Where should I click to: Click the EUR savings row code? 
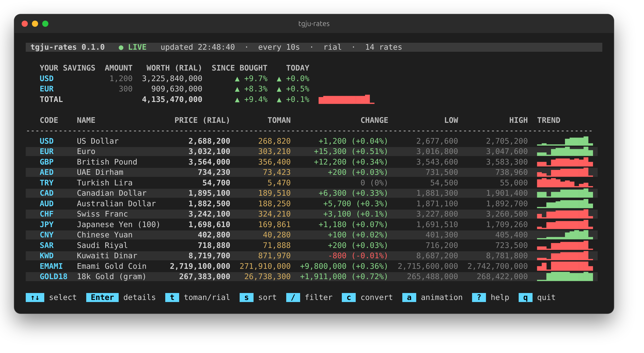click(x=47, y=89)
